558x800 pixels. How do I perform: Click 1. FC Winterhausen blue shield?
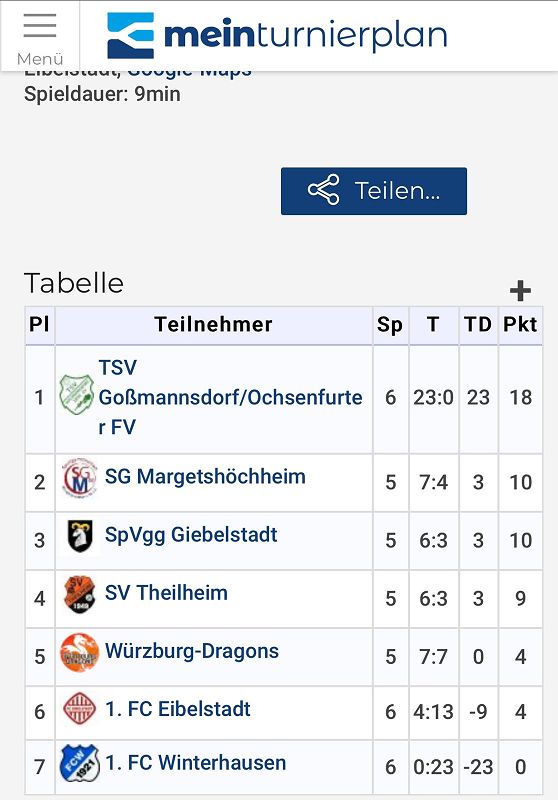pyautogui.click(x=79, y=764)
